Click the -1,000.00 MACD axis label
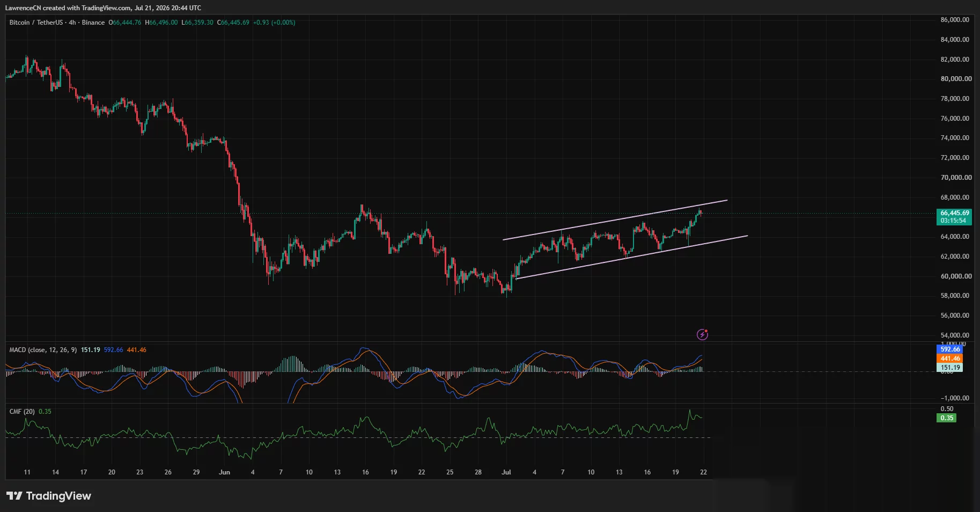The width and height of the screenshot is (980, 512). tap(955, 398)
